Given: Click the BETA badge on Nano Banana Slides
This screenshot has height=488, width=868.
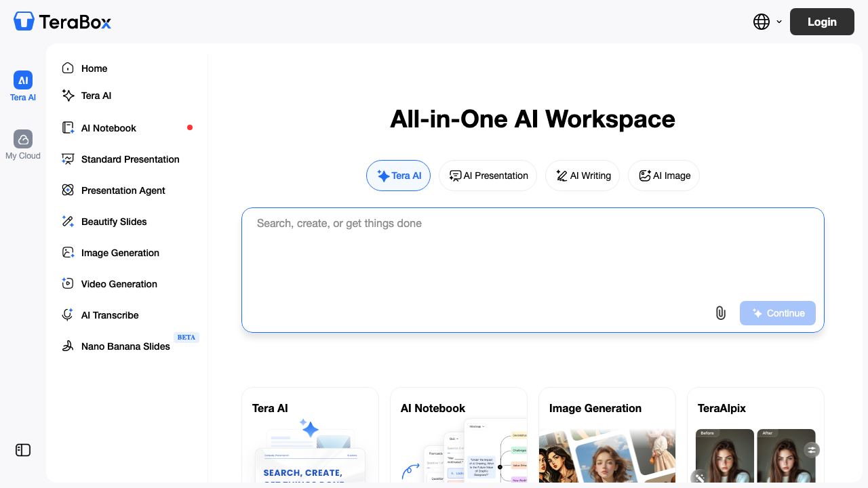Looking at the screenshot, I should pyautogui.click(x=186, y=337).
